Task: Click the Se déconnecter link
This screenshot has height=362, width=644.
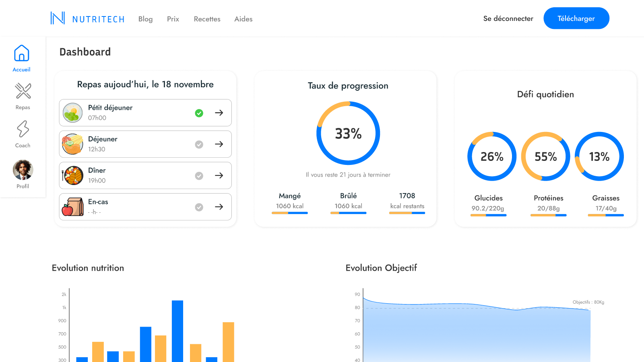Action: click(x=508, y=19)
